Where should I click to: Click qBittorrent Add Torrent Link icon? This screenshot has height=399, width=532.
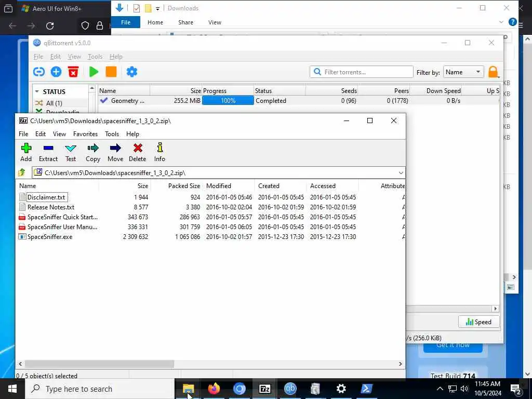39,72
